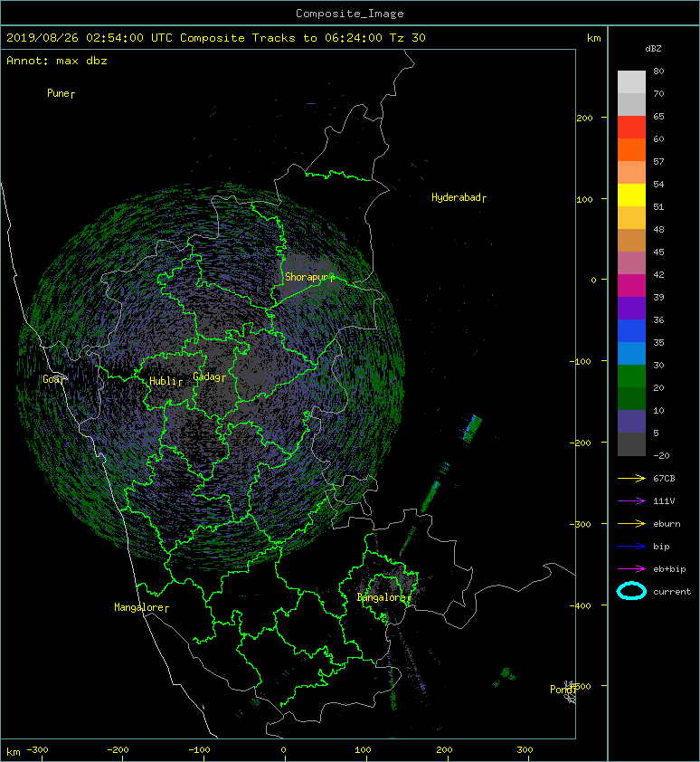The width and height of the screenshot is (700, 762).
Task: Click the '48' value on dBZ scale
Action: (x=658, y=229)
